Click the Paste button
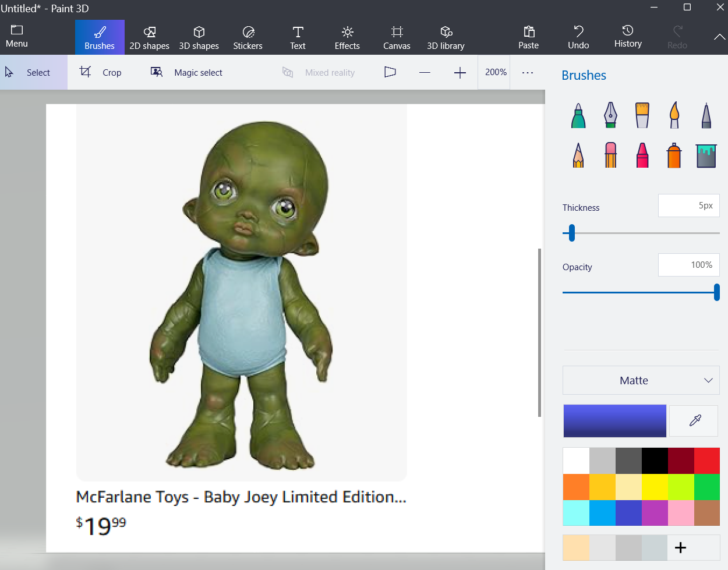Screen dimensions: 728x570 pos(529,37)
